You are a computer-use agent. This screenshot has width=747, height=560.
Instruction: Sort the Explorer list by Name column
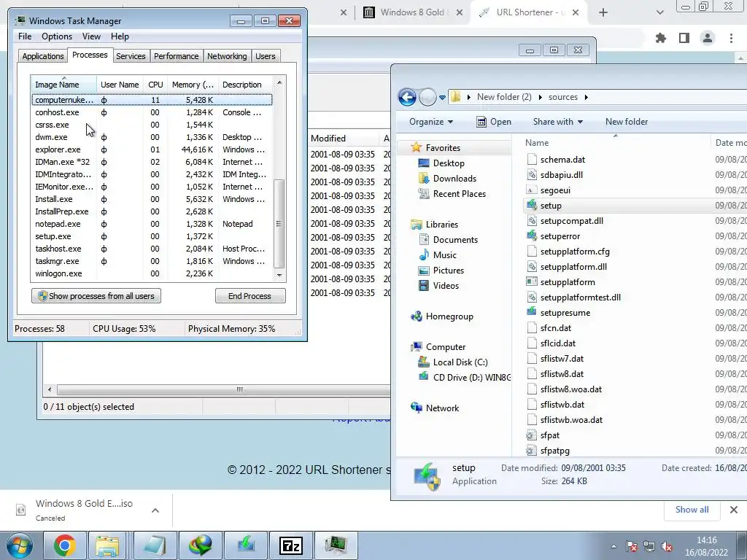coord(616,142)
